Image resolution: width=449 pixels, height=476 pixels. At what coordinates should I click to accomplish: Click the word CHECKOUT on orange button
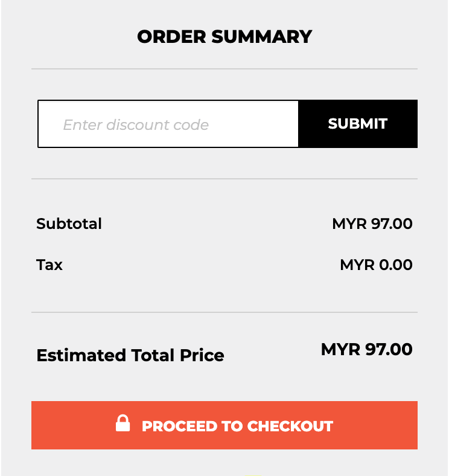[290, 426]
